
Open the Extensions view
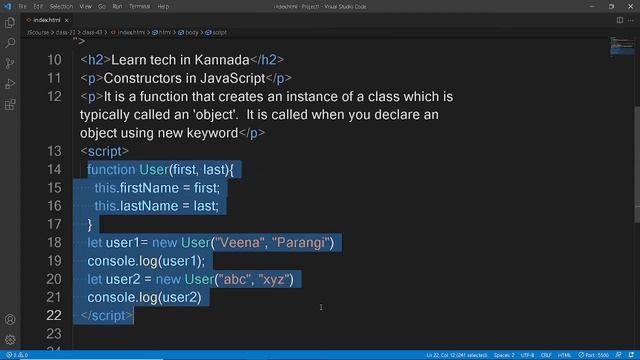10,104
